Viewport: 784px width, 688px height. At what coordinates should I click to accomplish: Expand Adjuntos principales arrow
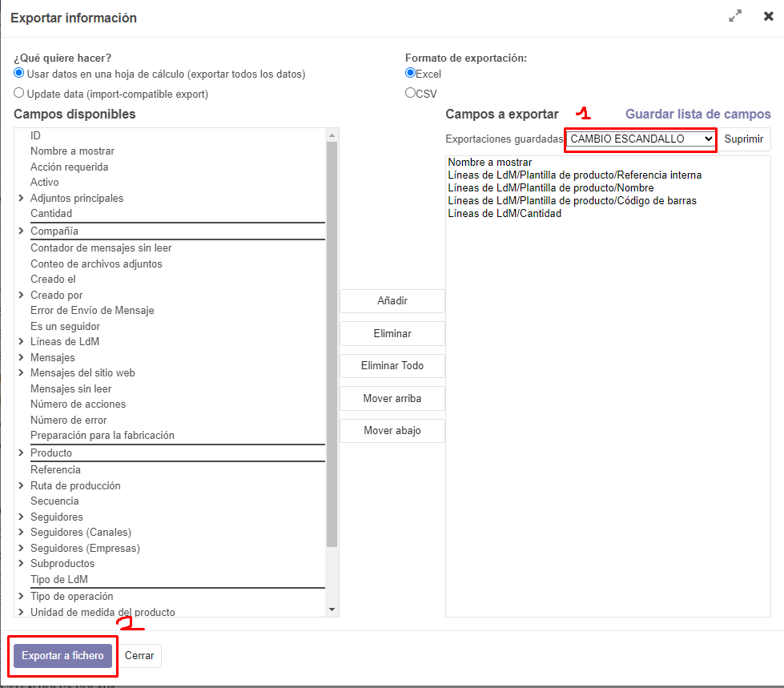(21, 198)
